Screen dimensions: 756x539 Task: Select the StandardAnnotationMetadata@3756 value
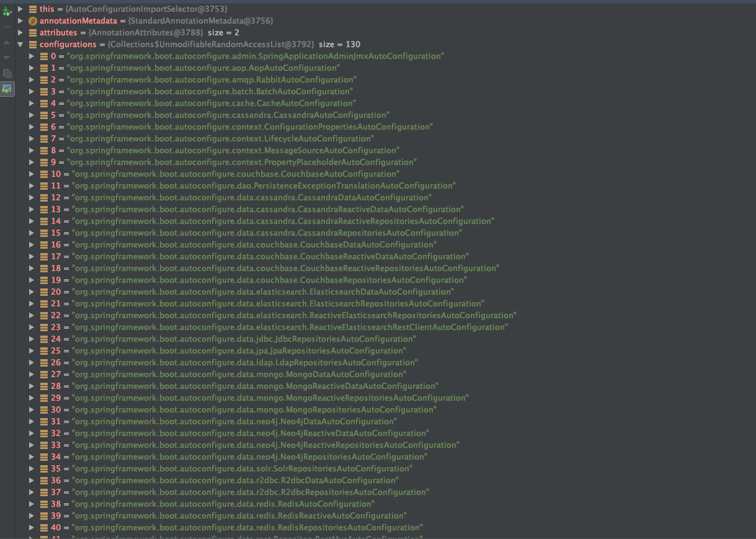coord(201,21)
